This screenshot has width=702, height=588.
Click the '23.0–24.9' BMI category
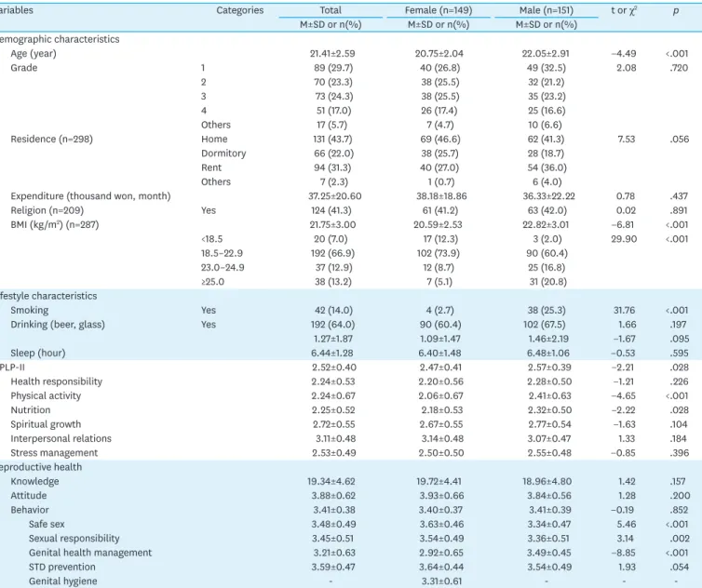tap(223, 268)
